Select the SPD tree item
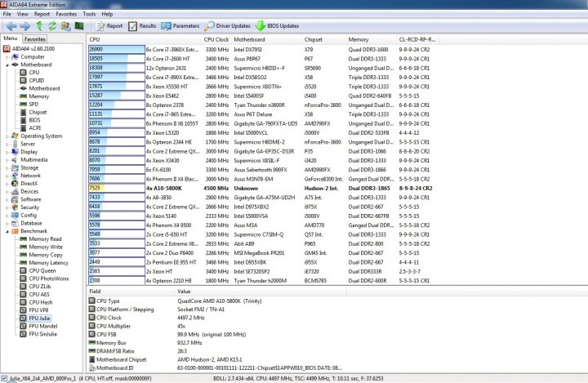Screen dimensions: 588x383 (x=33, y=105)
